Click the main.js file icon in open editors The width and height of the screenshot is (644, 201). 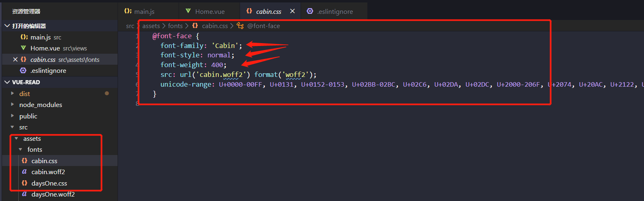[x=24, y=37]
